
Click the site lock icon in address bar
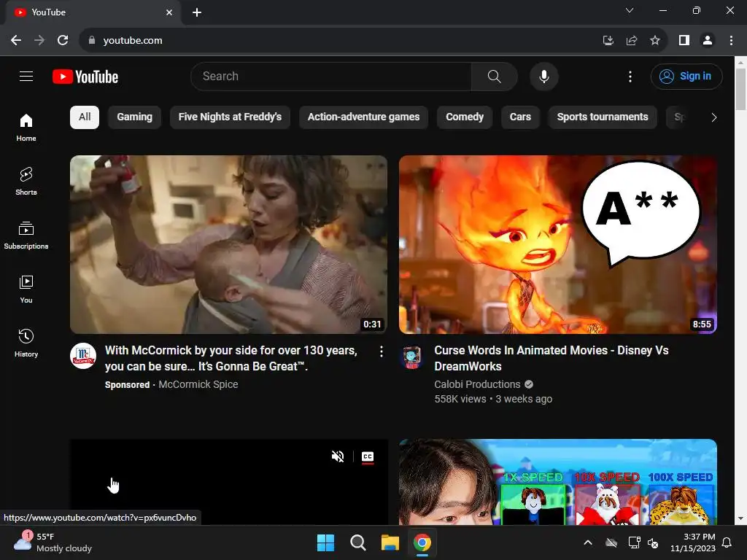click(x=91, y=41)
